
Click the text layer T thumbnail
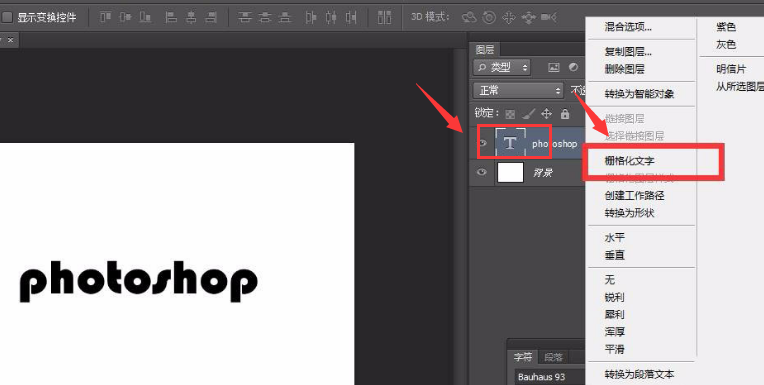click(510, 143)
